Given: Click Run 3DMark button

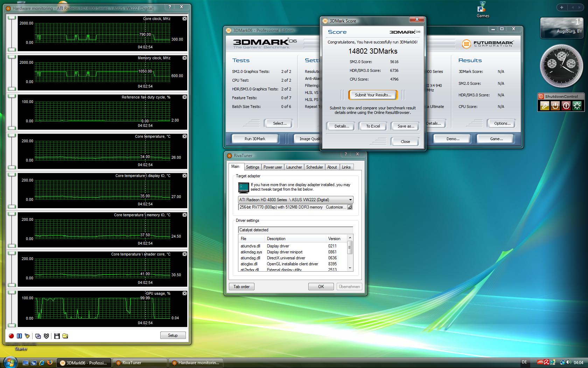Looking at the screenshot, I should pyautogui.click(x=255, y=139).
